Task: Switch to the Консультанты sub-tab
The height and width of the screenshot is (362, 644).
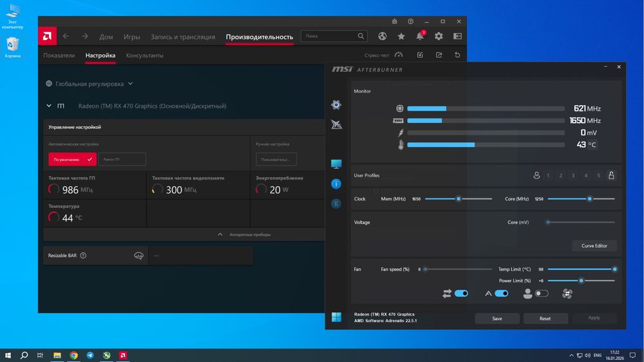Action: (x=144, y=55)
